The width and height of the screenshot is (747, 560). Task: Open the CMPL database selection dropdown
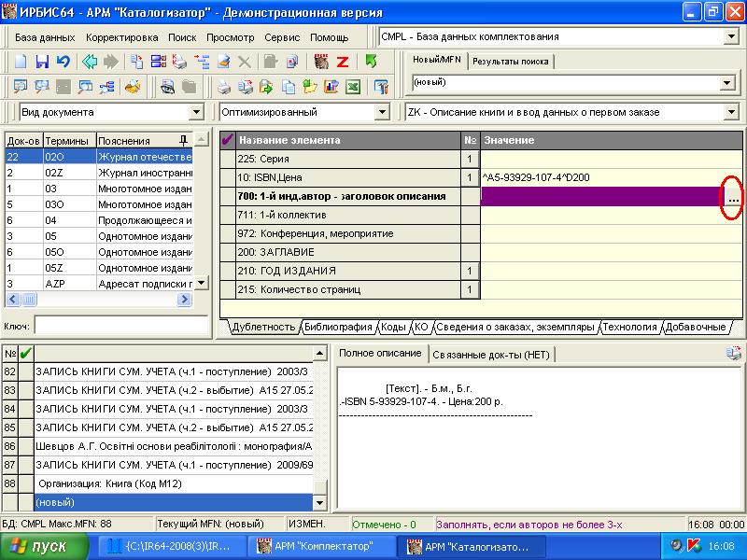(x=730, y=36)
